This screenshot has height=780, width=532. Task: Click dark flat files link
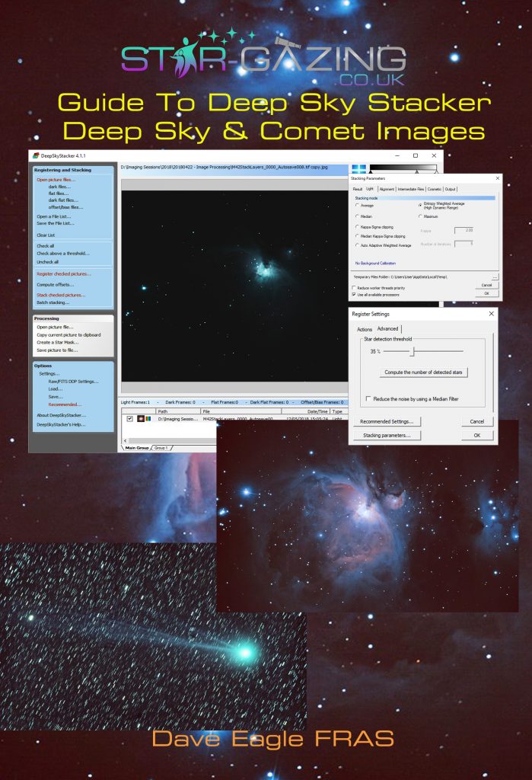click(62, 200)
